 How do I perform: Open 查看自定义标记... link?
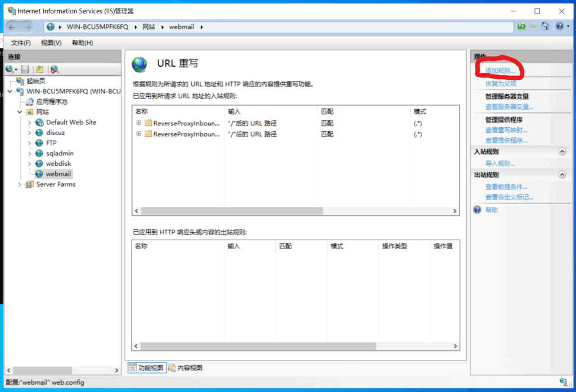(509, 197)
